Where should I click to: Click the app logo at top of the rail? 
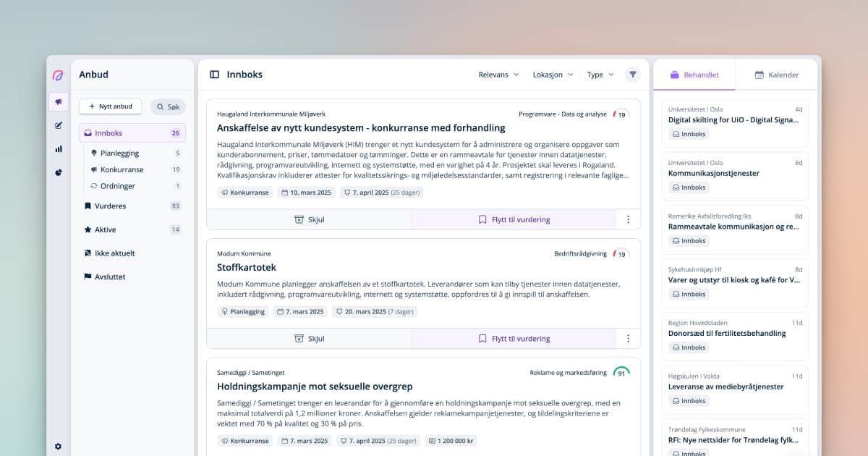point(58,75)
